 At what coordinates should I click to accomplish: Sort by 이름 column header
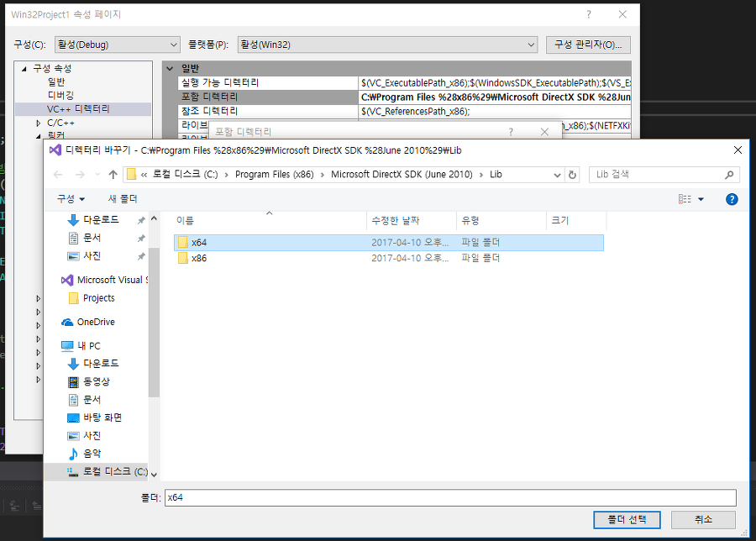pyautogui.click(x=270, y=220)
